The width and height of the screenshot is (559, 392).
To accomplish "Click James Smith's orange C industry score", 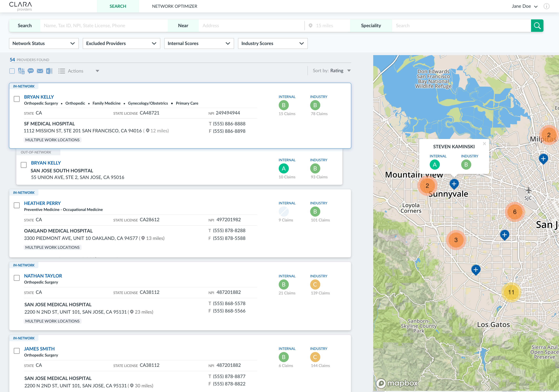I will (x=315, y=357).
